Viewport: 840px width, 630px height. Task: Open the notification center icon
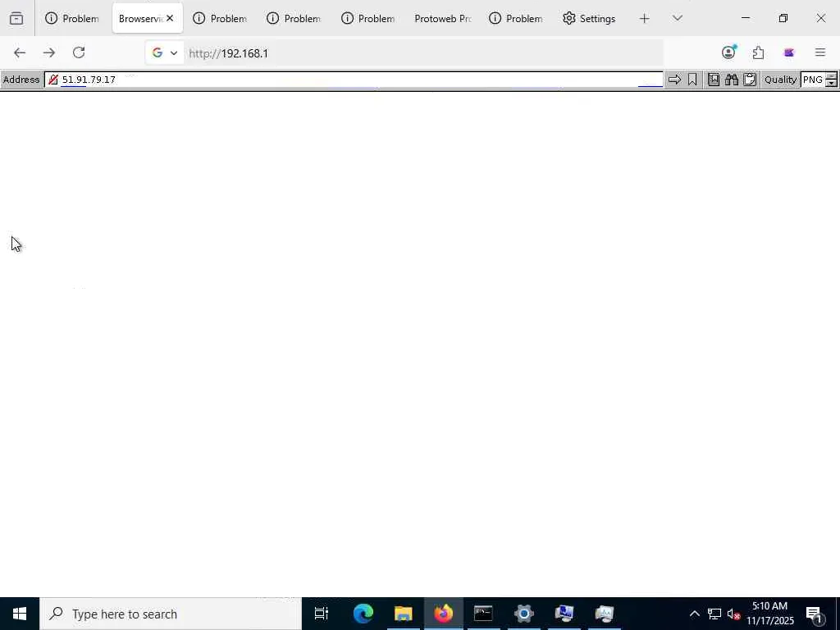(814, 614)
